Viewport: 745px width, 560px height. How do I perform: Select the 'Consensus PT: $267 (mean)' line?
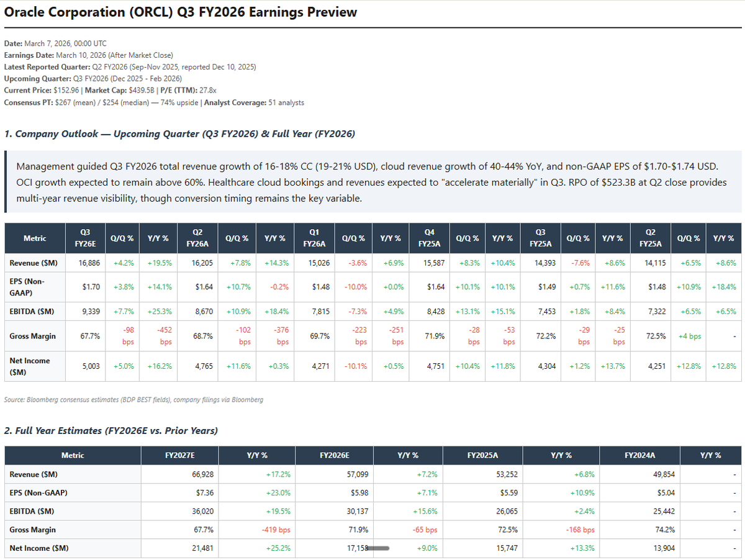(x=154, y=102)
